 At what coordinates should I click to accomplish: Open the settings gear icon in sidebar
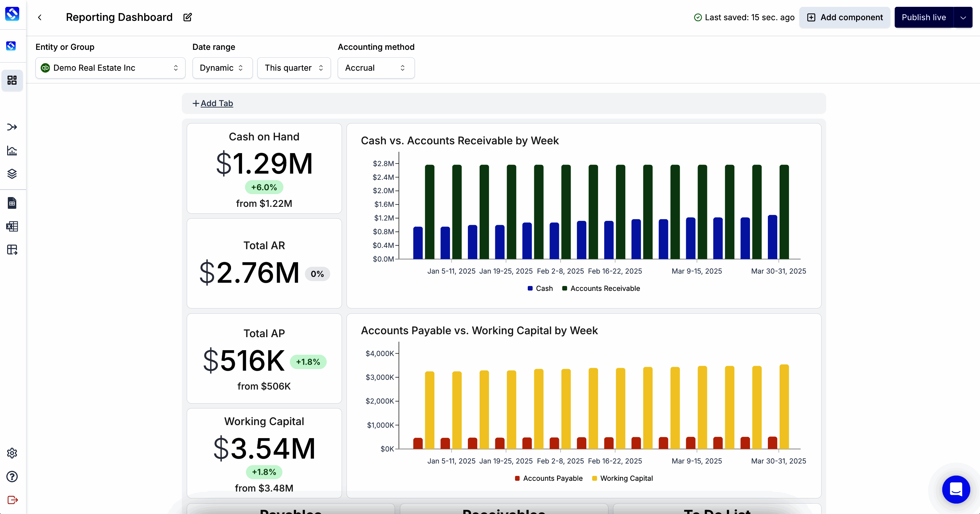coord(12,453)
